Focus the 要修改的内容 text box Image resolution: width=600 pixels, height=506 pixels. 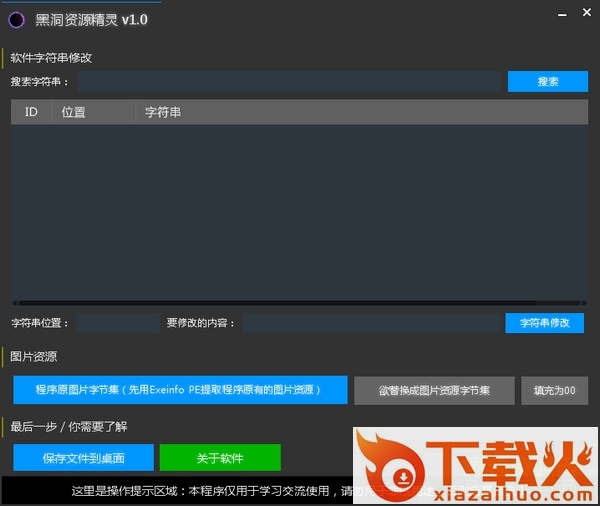371,323
